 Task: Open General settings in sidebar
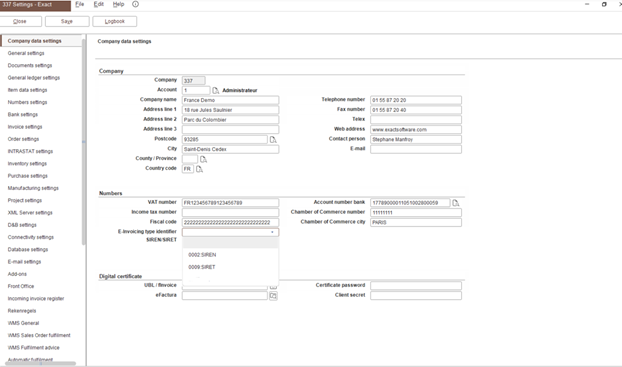(26, 53)
